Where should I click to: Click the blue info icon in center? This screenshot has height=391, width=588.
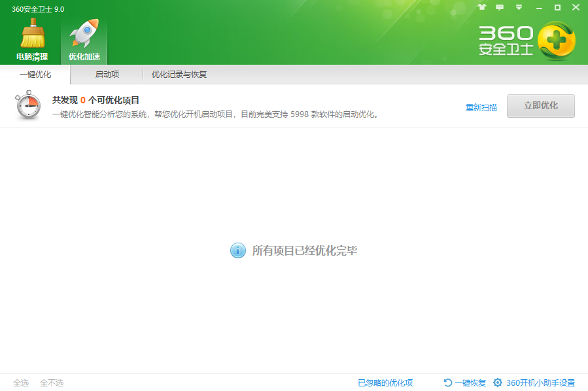238,250
